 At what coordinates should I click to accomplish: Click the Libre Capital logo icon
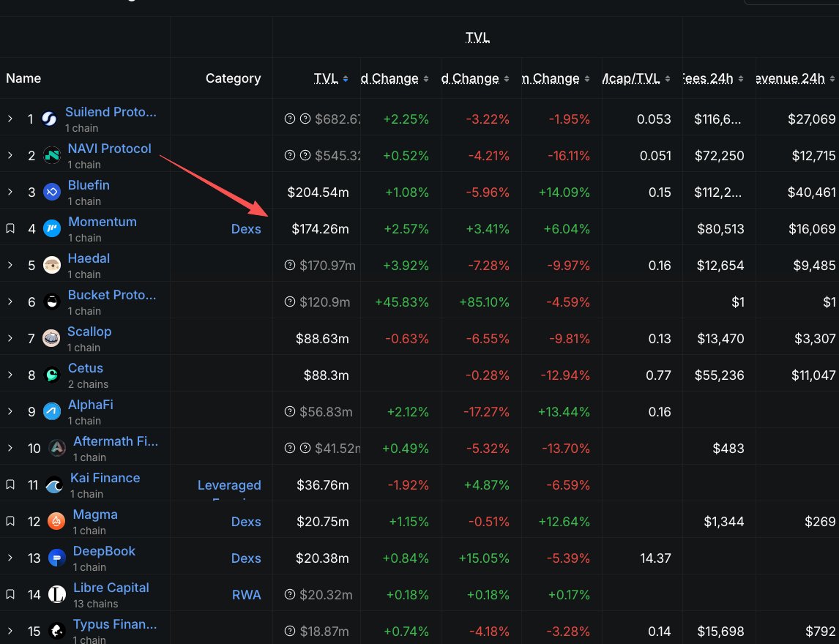click(x=56, y=595)
